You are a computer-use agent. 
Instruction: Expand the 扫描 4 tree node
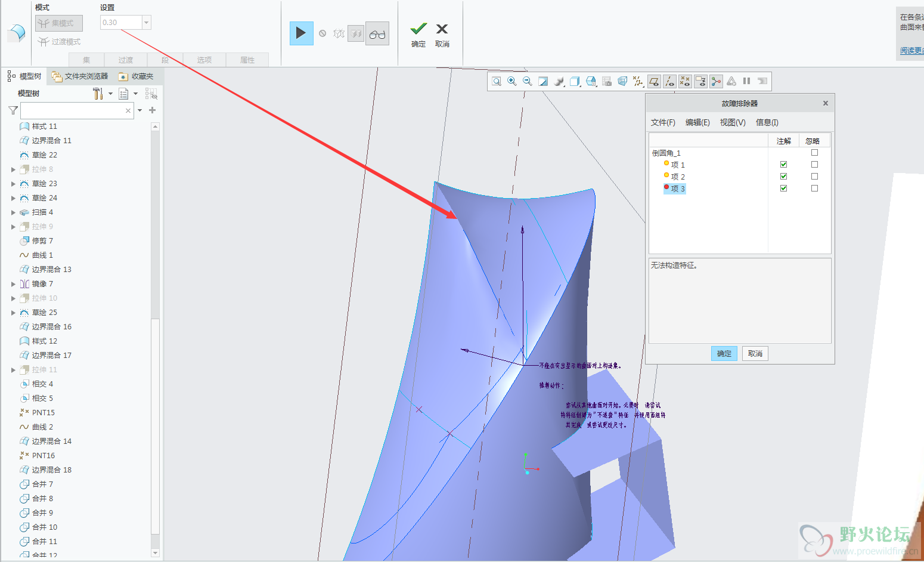coord(13,212)
